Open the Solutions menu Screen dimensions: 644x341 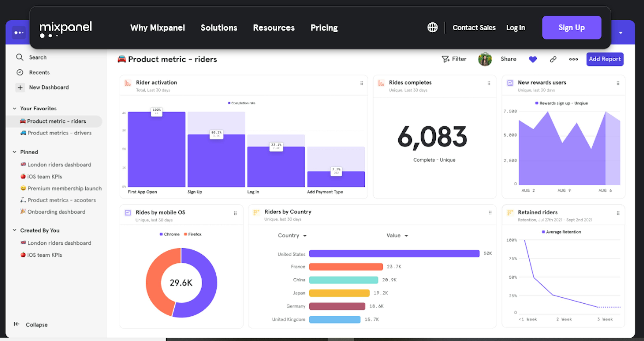219,28
